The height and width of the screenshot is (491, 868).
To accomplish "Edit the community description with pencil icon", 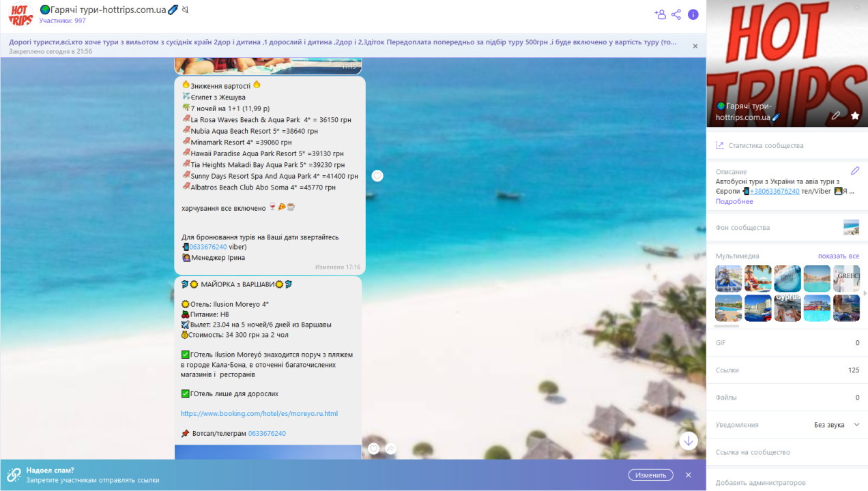I will (x=855, y=170).
